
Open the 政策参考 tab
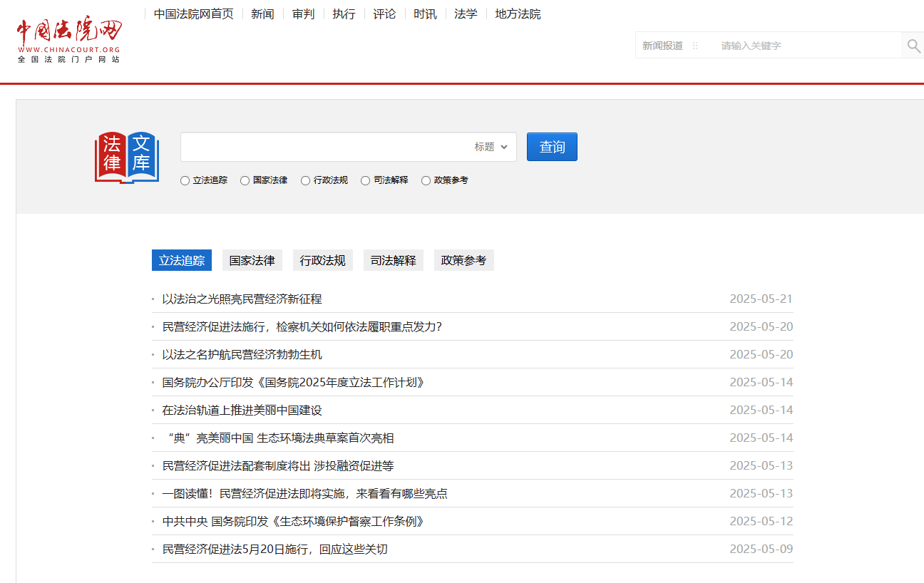[463, 261]
